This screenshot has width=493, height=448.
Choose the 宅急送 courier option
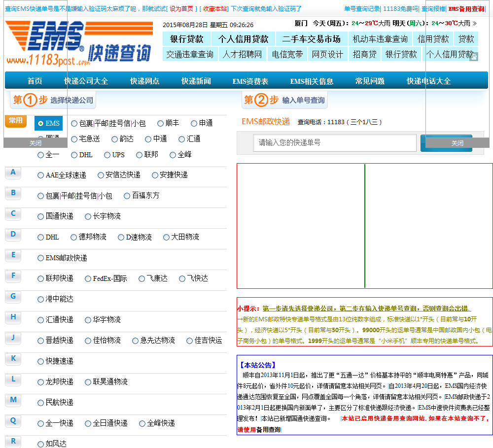pos(74,139)
